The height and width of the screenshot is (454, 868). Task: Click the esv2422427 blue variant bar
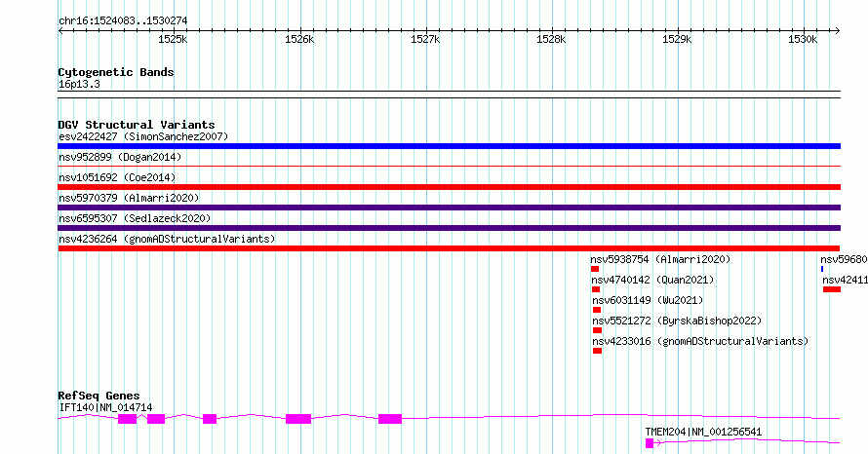pyautogui.click(x=449, y=146)
